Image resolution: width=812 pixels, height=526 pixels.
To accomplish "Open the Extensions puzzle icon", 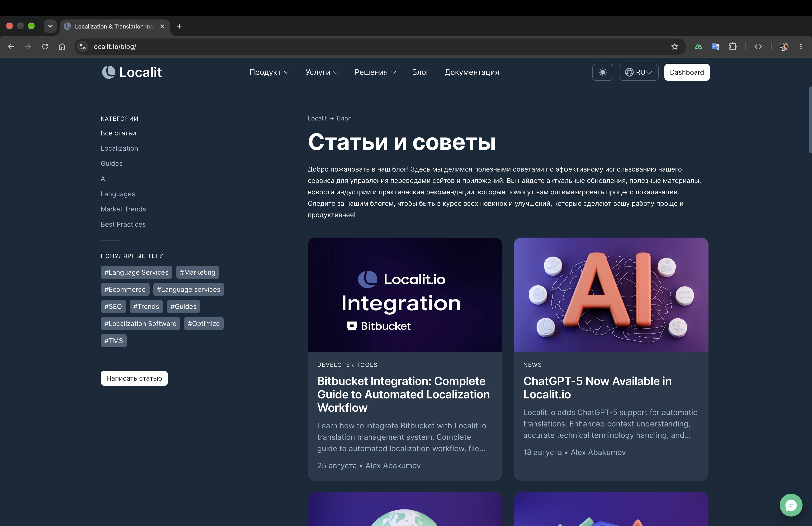I will click(x=732, y=46).
